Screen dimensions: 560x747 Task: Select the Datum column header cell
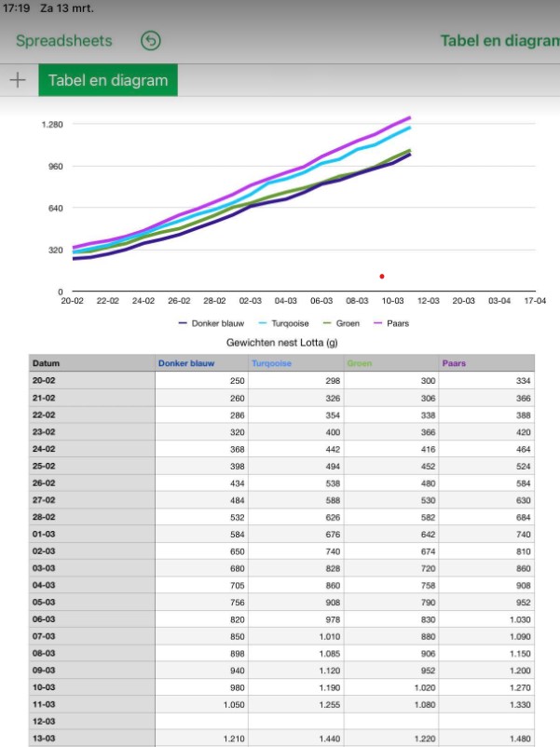click(91, 362)
